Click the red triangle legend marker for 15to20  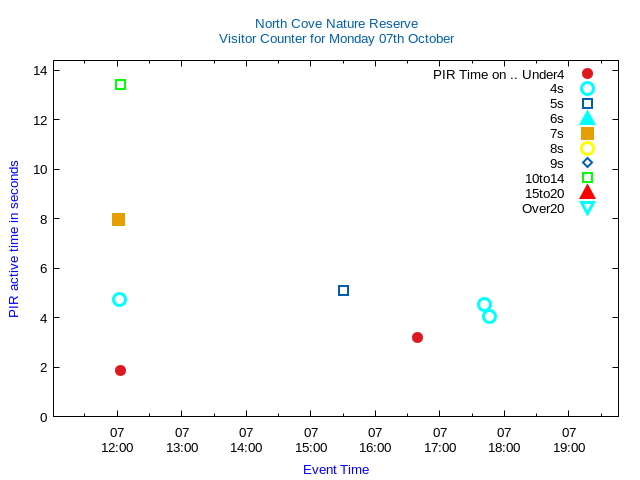tap(587, 192)
